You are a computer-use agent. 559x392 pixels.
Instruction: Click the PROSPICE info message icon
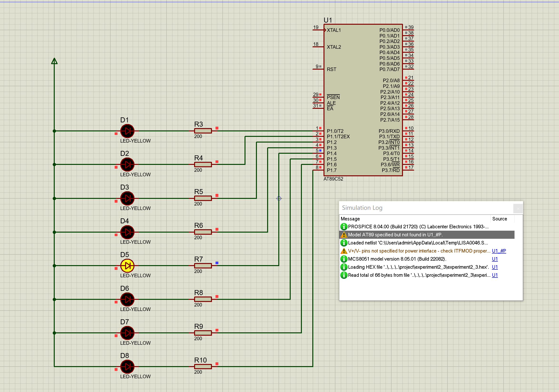pyautogui.click(x=343, y=227)
